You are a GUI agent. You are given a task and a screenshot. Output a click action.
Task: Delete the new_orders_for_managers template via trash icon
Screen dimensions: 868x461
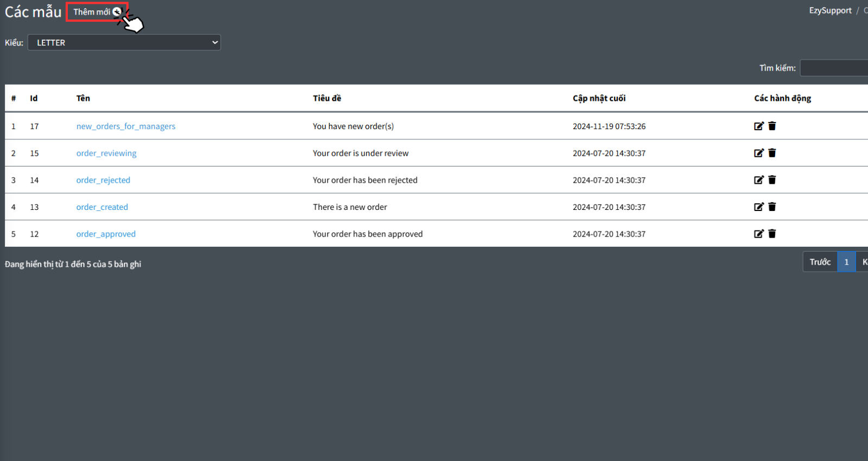coord(772,126)
